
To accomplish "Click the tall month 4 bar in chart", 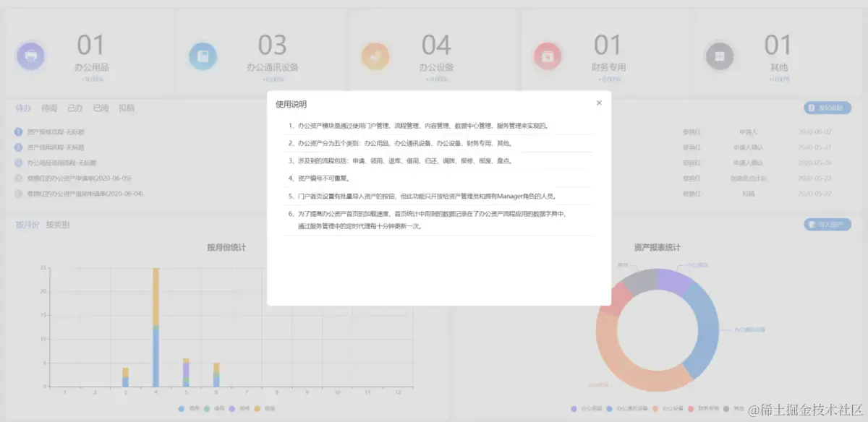I will 156,327.
